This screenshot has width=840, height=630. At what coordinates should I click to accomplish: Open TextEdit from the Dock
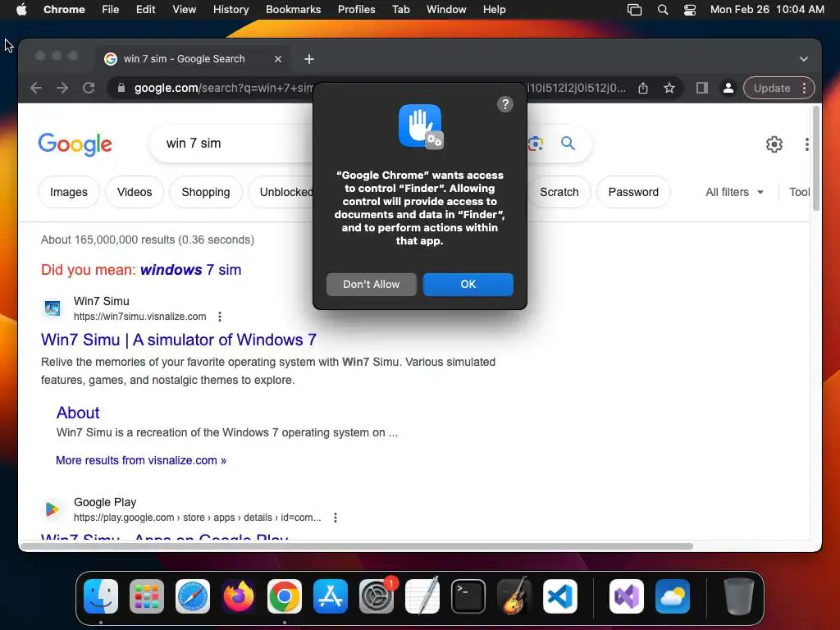[422, 596]
